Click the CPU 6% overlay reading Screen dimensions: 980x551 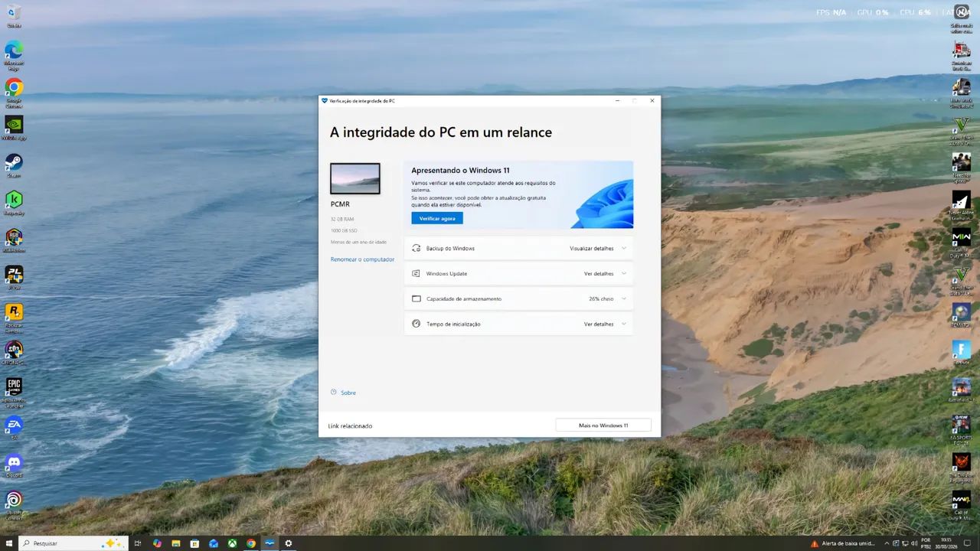(x=915, y=12)
